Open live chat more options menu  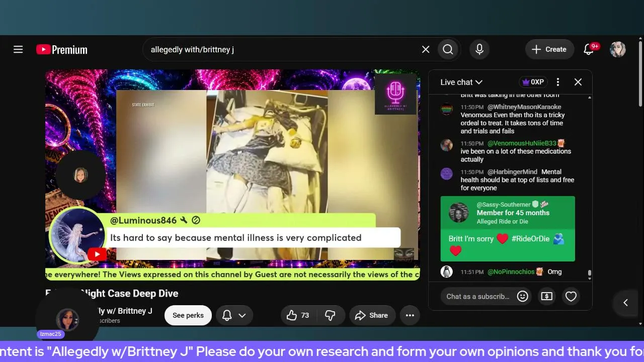click(x=557, y=82)
